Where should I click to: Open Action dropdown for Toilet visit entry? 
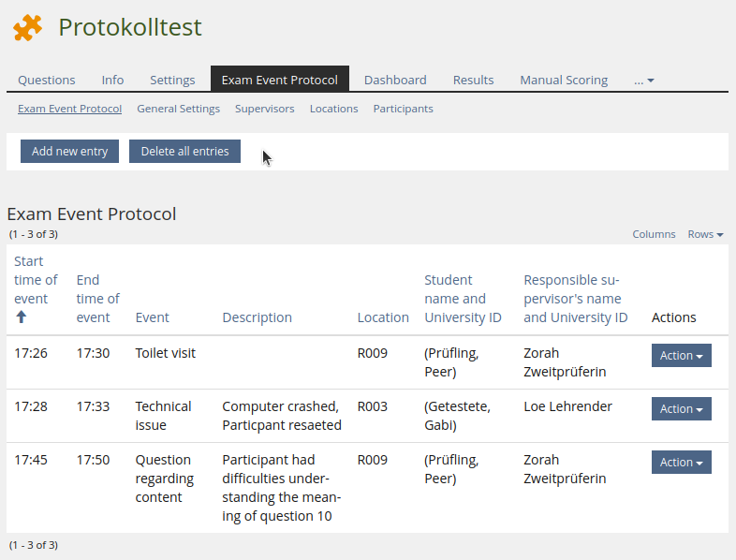tap(681, 356)
